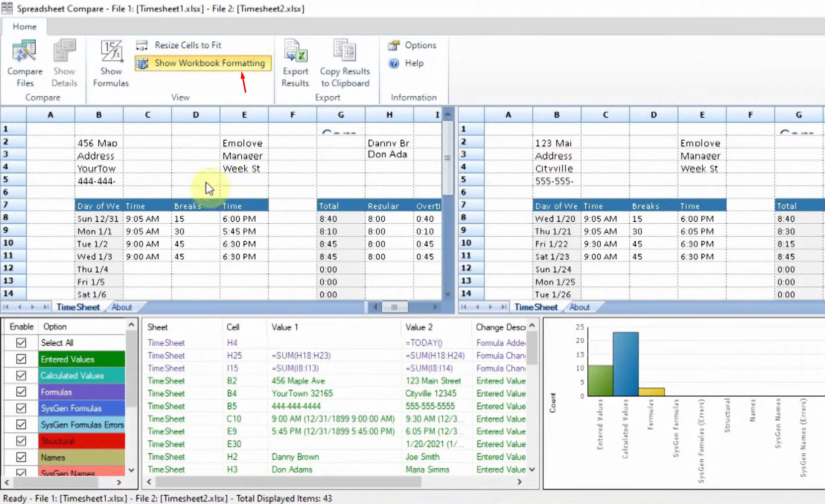Screen dimensions: 825x504
Task: Go to previous sheet in the right grid
Action: [477, 307]
